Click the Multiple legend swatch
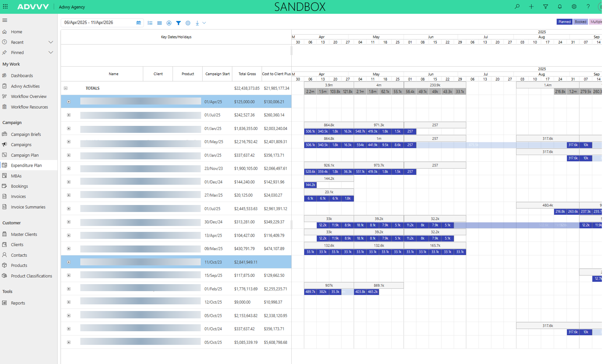This screenshot has width=603, height=364. coord(596,22)
